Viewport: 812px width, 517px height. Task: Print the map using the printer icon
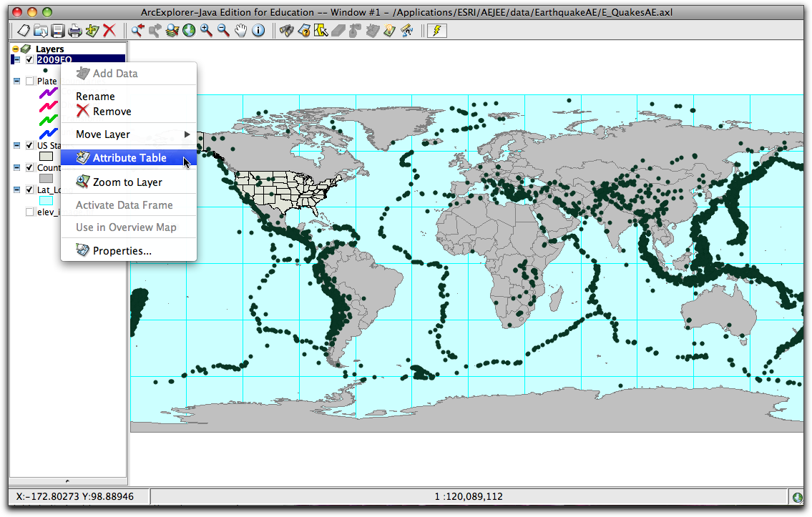click(75, 31)
